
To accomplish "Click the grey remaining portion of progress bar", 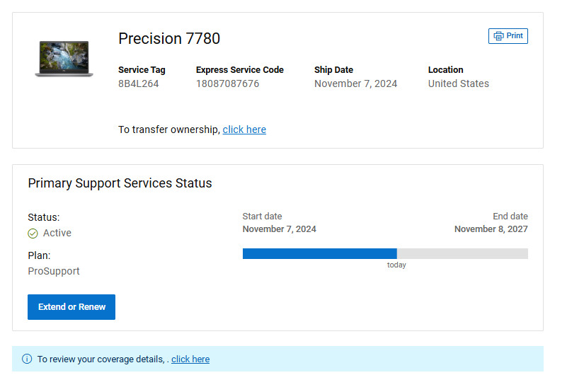I will (x=462, y=253).
